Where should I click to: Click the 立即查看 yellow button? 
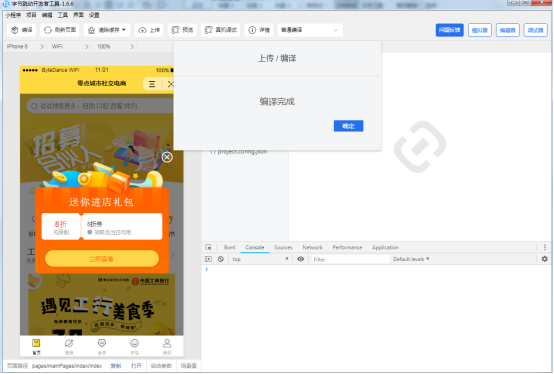tap(102, 259)
